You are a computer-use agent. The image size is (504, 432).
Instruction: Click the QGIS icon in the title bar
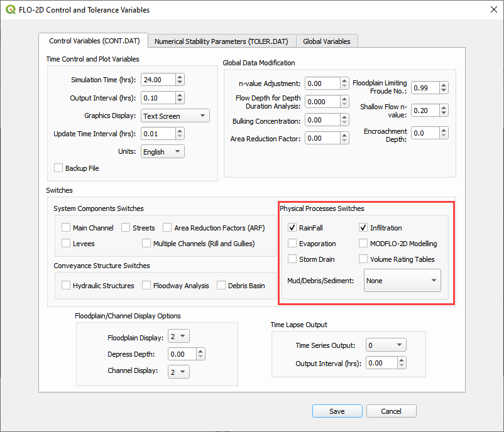pos(11,10)
